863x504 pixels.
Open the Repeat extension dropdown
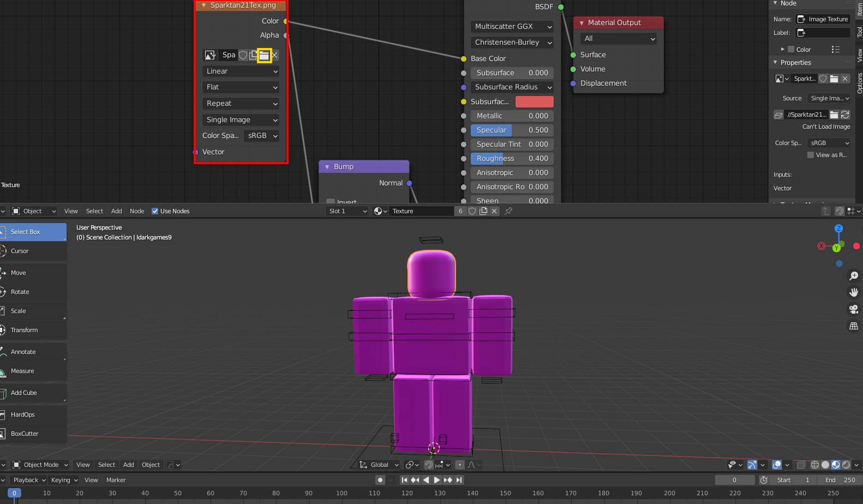click(x=241, y=104)
